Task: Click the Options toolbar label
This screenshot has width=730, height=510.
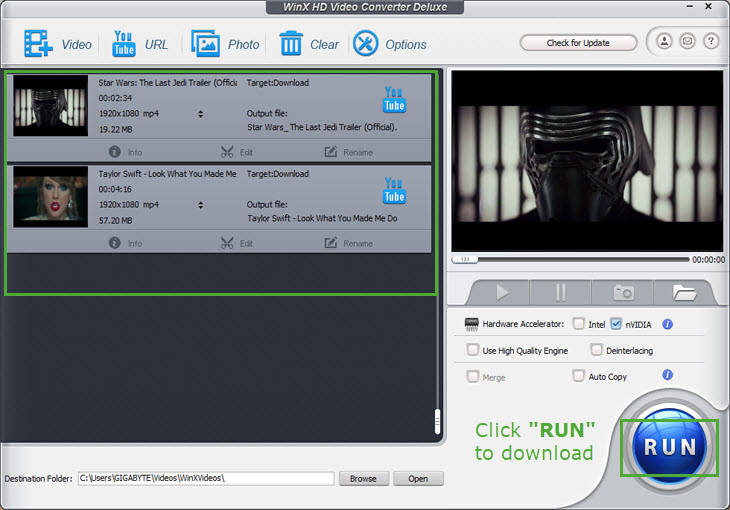Action: pyautogui.click(x=406, y=45)
